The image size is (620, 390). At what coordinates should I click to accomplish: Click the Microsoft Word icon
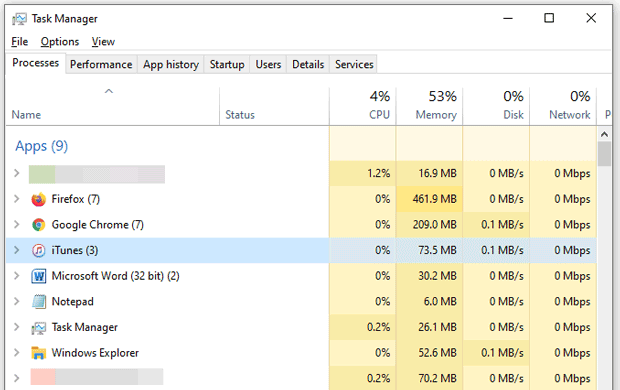tap(38, 276)
